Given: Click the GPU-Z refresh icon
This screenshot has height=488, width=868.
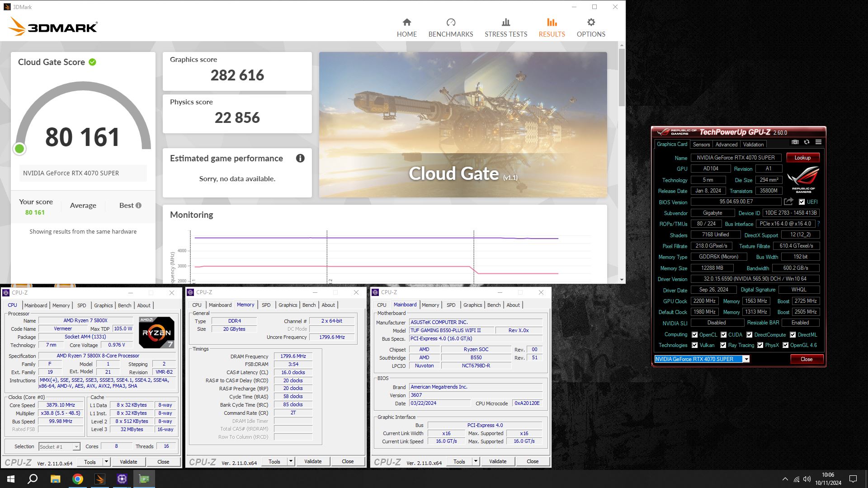Looking at the screenshot, I should pyautogui.click(x=807, y=142).
